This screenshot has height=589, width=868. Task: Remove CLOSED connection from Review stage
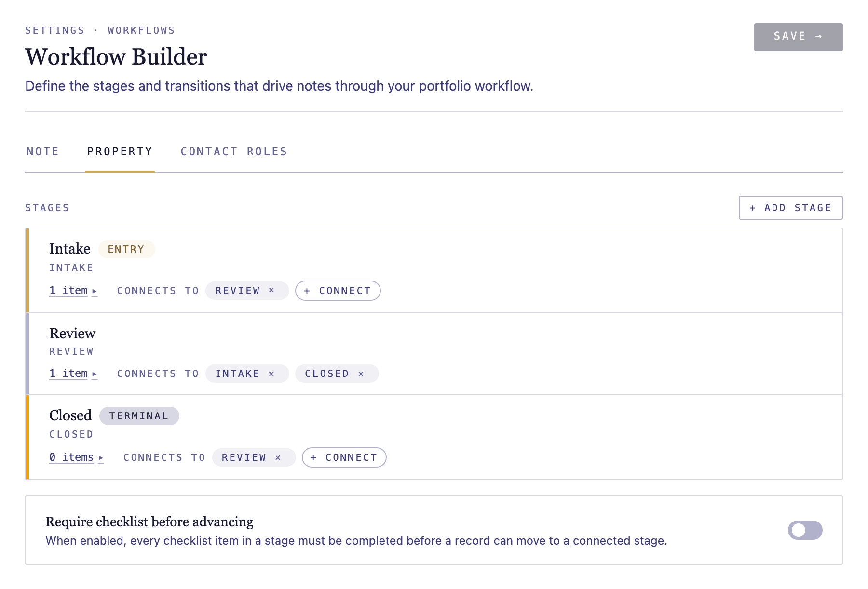coord(361,374)
